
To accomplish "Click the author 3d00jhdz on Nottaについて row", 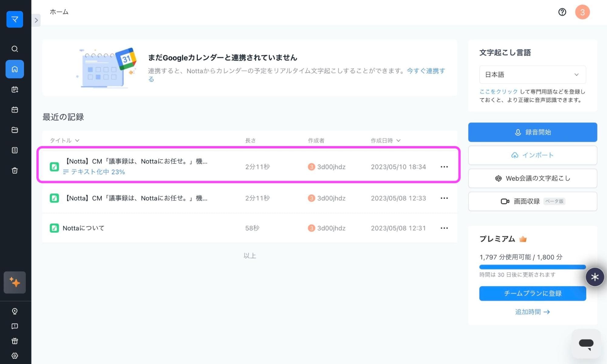I will pyautogui.click(x=326, y=228).
